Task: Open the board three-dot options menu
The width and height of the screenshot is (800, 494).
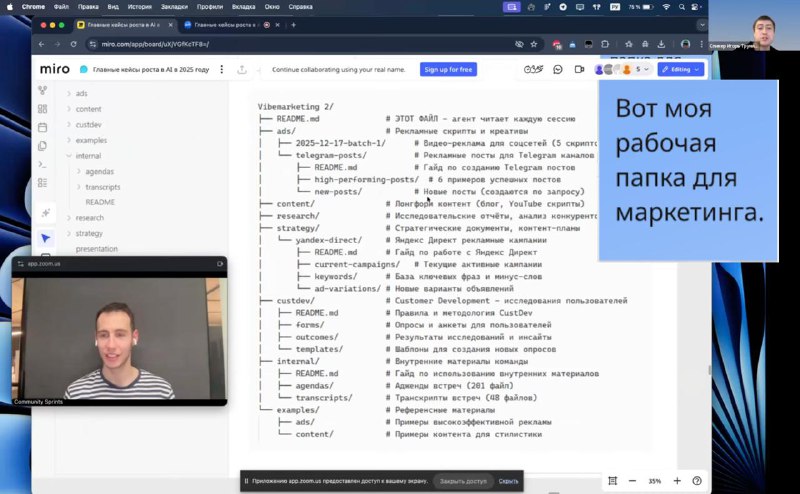Action: pyautogui.click(x=221, y=69)
